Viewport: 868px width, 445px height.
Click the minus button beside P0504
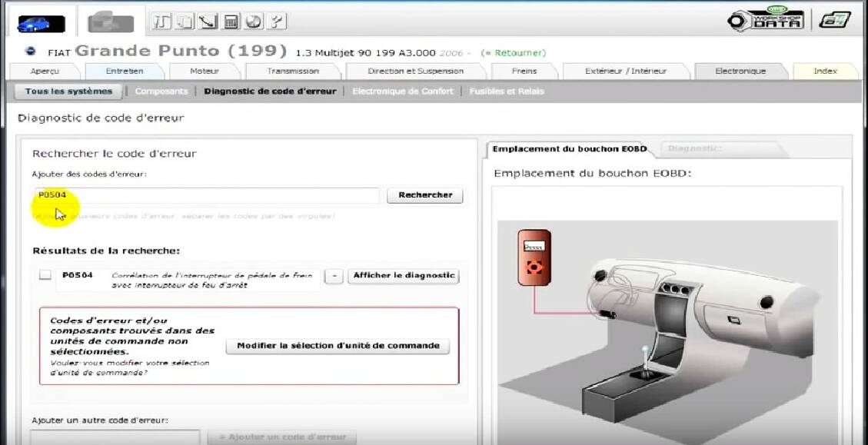pos(333,276)
